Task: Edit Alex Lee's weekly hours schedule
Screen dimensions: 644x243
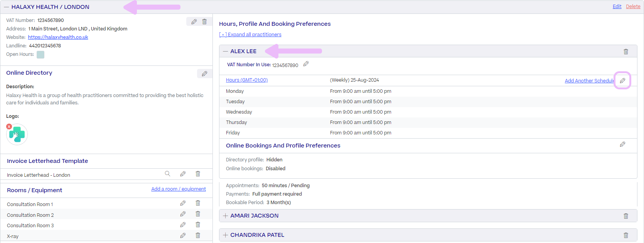Action: pyautogui.click(x=622, y=80)
